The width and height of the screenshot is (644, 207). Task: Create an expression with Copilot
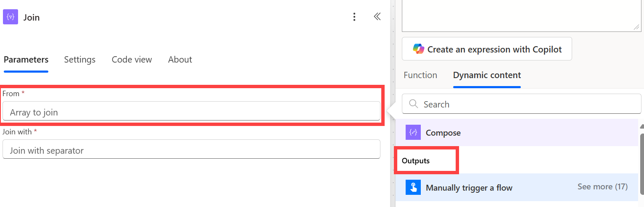click(x=487, y=49)
